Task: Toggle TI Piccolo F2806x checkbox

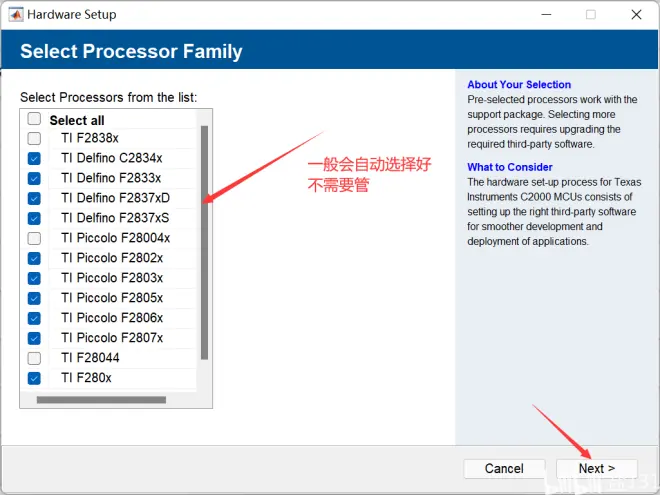Action: 34,318
